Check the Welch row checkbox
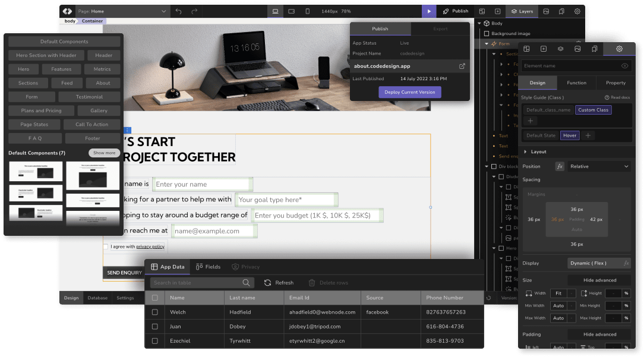This screenshot has width=644, height=357. pos(155,312)
